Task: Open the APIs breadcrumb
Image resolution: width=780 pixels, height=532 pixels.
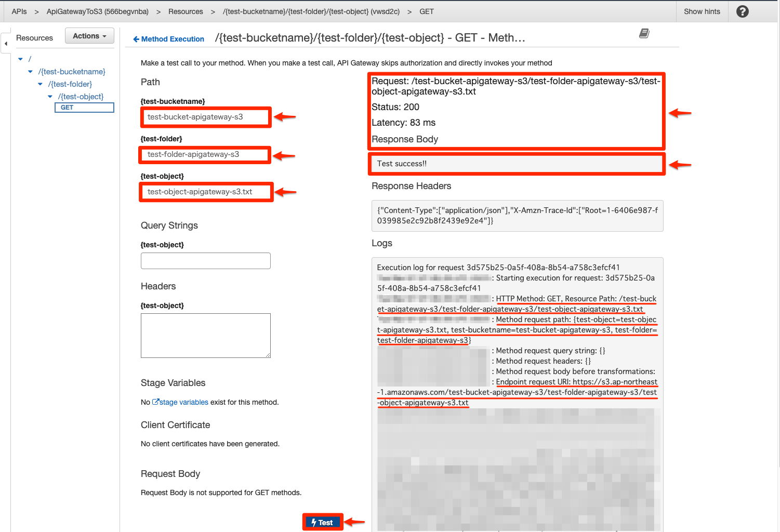Action: (x=19, y=11)
